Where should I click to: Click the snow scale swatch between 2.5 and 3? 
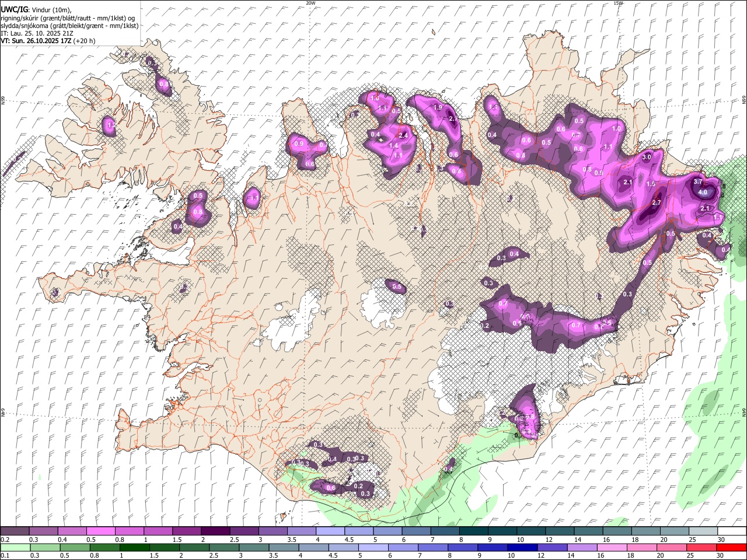(x=244, y=531)
